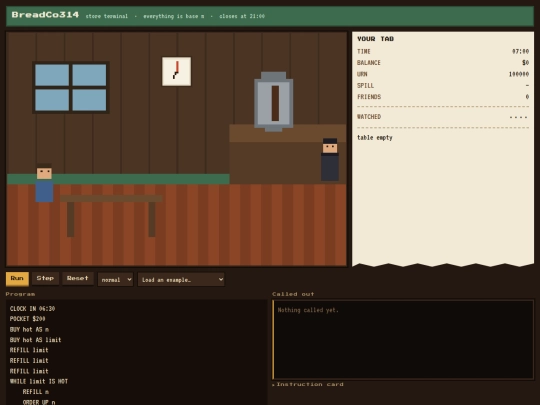Click 'closes at 21:00' in the header

tap(242, 16)
